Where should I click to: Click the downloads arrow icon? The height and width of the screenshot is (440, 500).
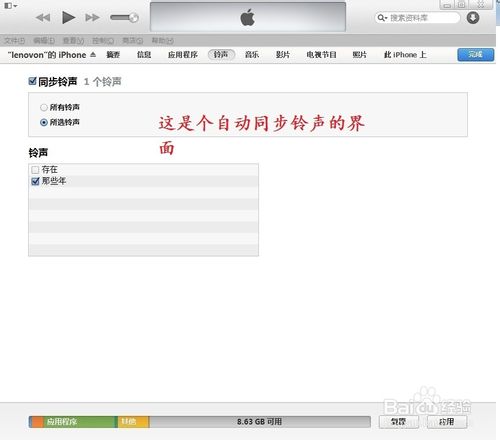[x=473, y=18]
